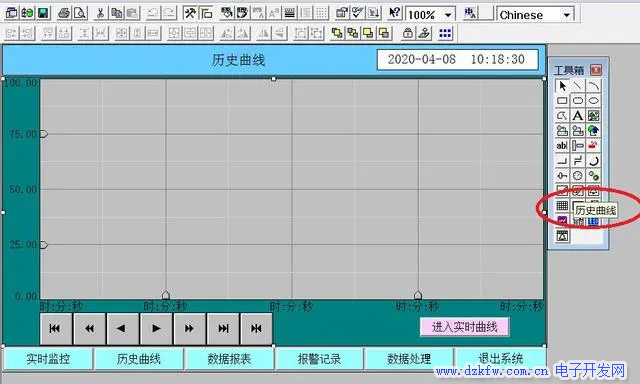Open the 报警记录 tab
The width and height of the screenshot is (640, 384).
point(320,359)
